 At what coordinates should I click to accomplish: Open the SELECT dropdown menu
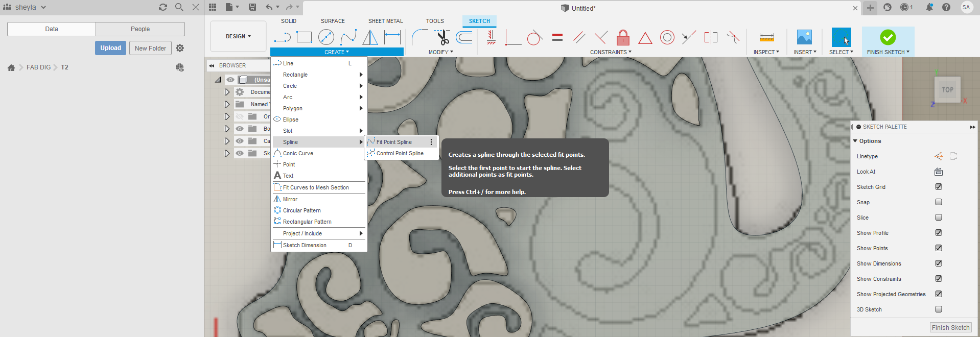841,52
